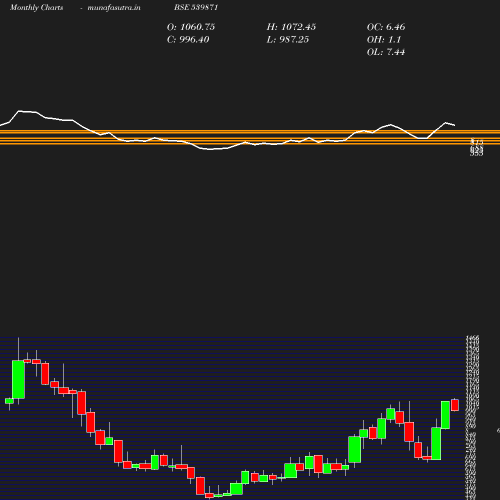The image size is (500, 500).
Task: Click the open value 'O: 1060.75'
Action: pos(191,27)
